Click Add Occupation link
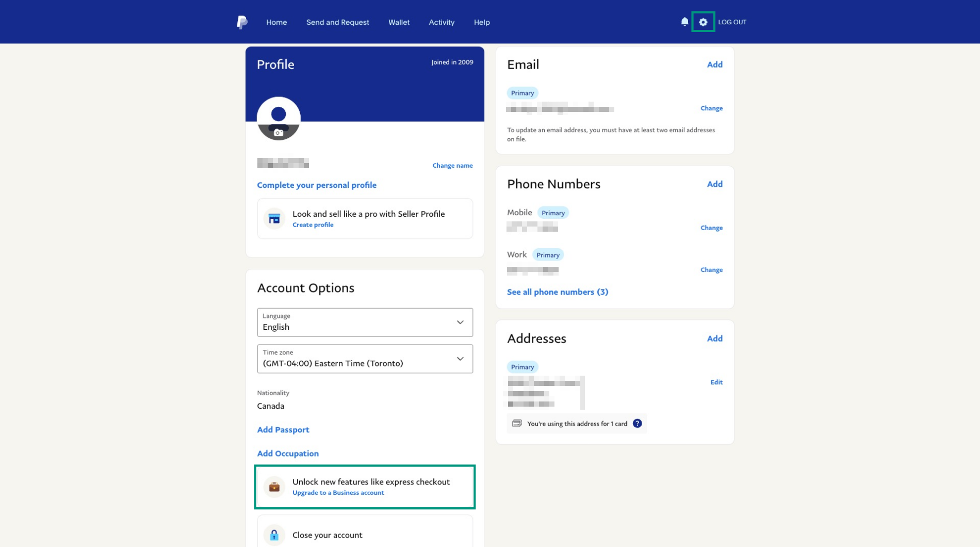Screen dimensions: 980x547 [288, 454]
